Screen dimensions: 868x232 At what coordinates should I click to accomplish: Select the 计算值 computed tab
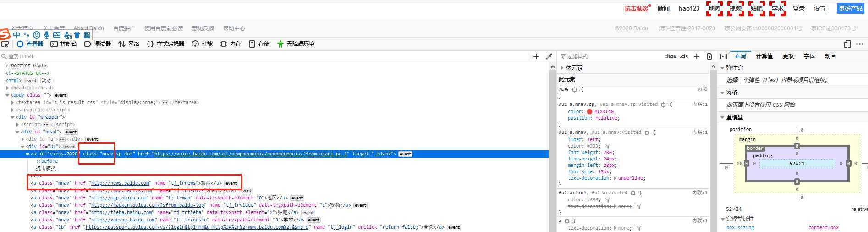click(x=764, y=56)
